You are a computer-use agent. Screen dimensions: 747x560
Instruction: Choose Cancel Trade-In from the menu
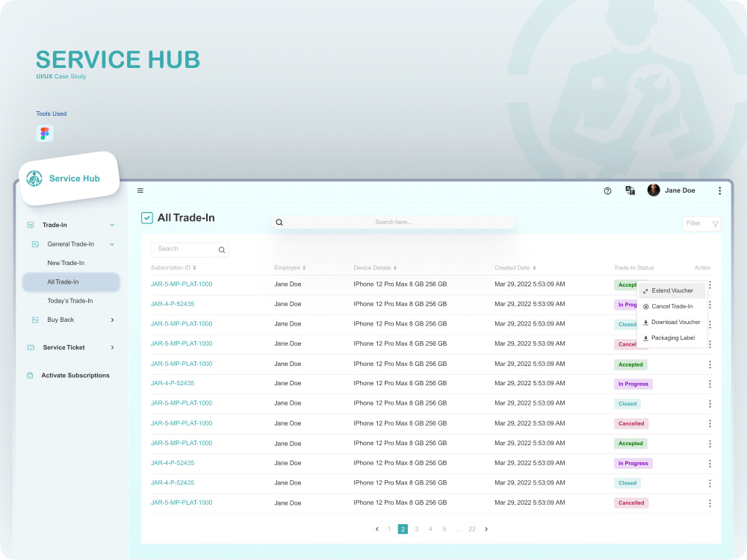(x=672, y=306)
